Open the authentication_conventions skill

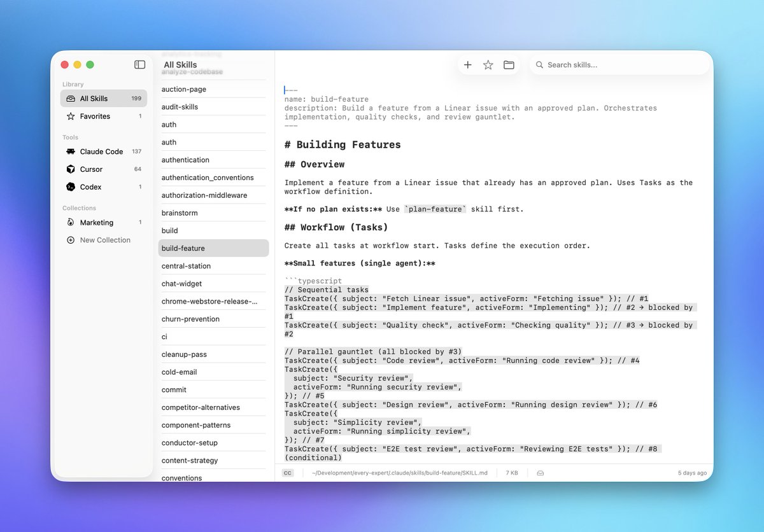coord(213,178)
